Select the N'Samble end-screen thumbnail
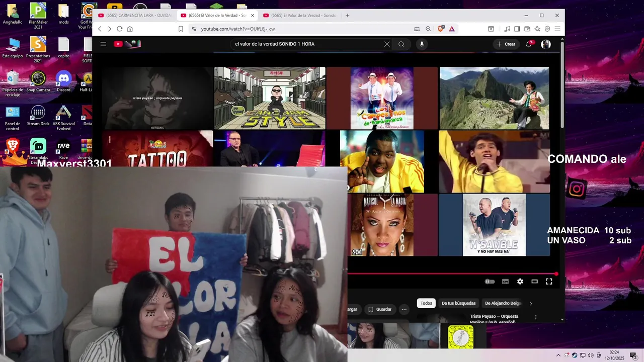This screenshot has width=644, height=362. coord(494,225)
